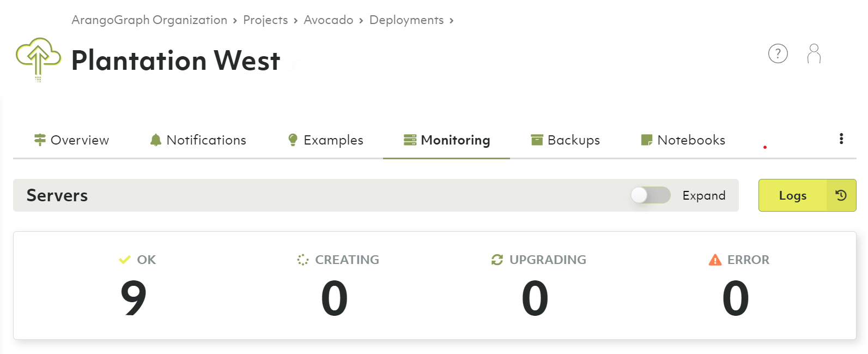Viewport: 868px width, 354px height.
Task: Click the Overview signpost icon
Action: tap(40, 140)
